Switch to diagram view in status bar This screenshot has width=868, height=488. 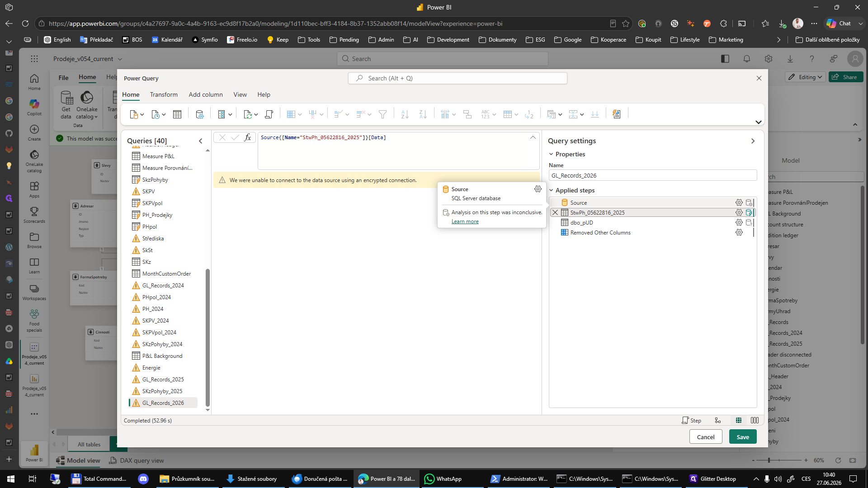tap(717, 420)
